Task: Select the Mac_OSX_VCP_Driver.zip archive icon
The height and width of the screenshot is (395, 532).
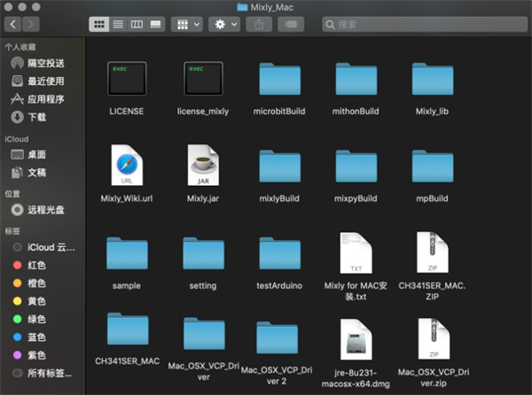Action: 434,339
